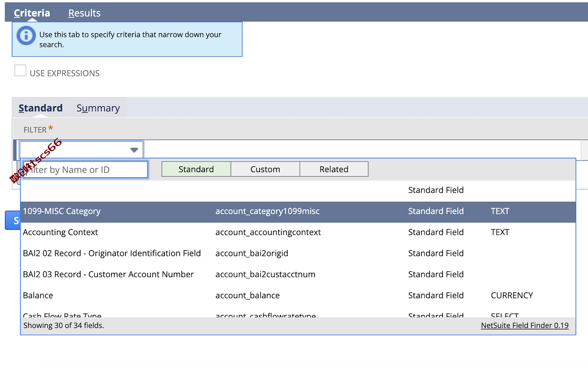Viewport: 588px width, 368px height.
Task: Click the account_category1099misc ID
Action: click(x=267, y=211)
